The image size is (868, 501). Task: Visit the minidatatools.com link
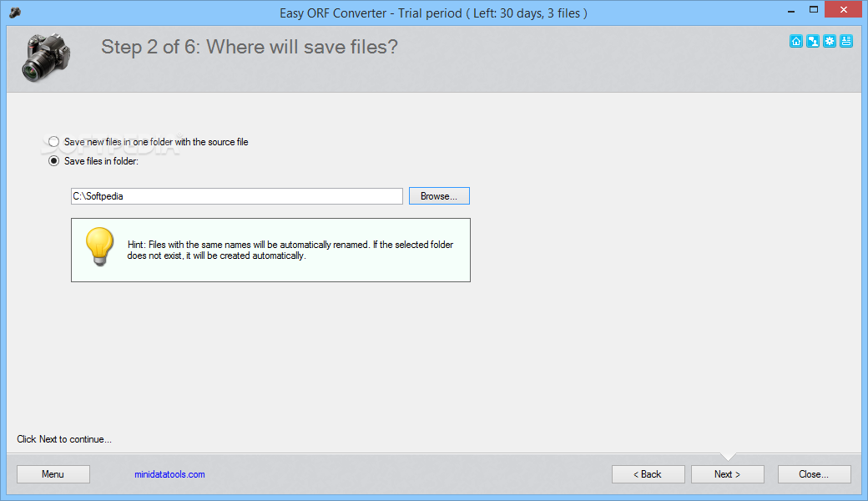pyautogui.click(x=169, y=474)
